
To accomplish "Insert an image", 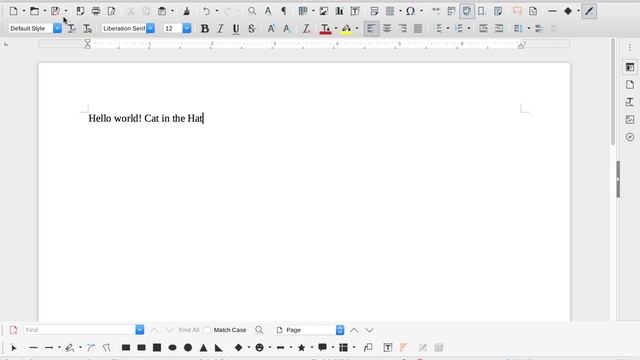I will coord(324,11).
